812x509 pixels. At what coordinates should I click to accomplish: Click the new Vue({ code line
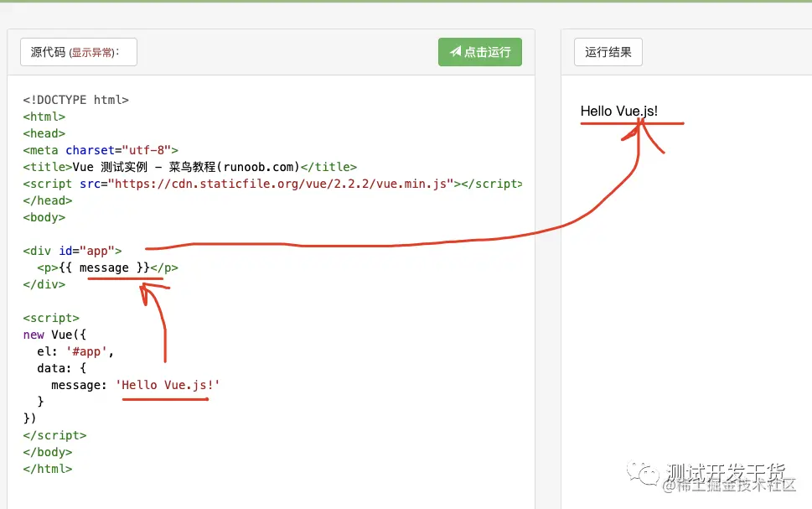pyautogui.click(x=54, y=335)
